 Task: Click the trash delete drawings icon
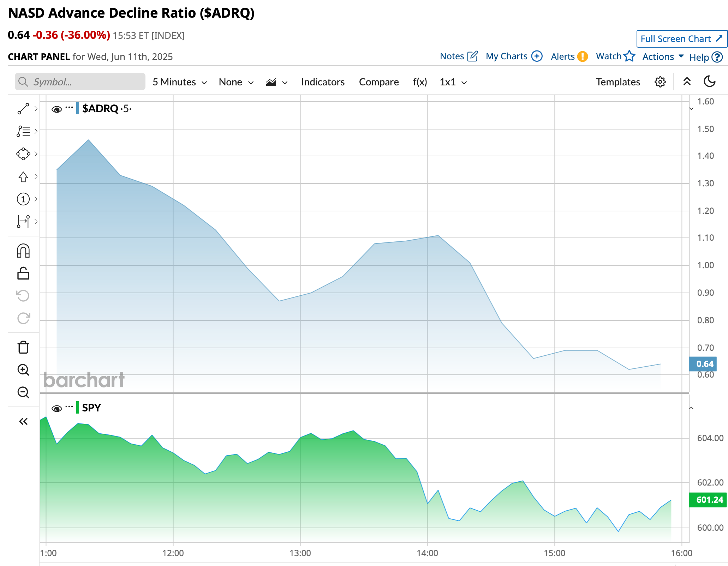(23, 347)
